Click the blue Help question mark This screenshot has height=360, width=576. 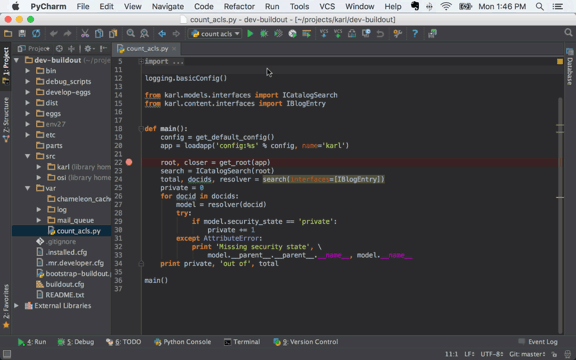click(415, 34)
